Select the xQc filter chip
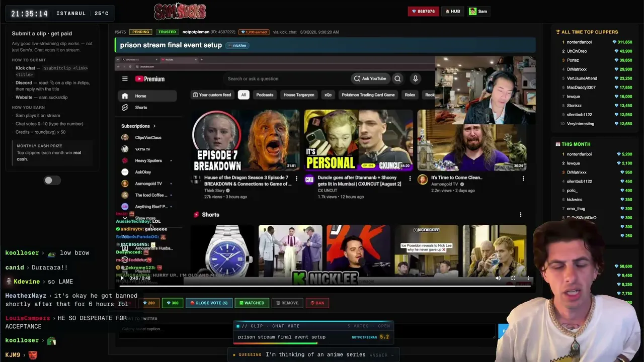The image size is (644, 362). [x=328, y=95]
